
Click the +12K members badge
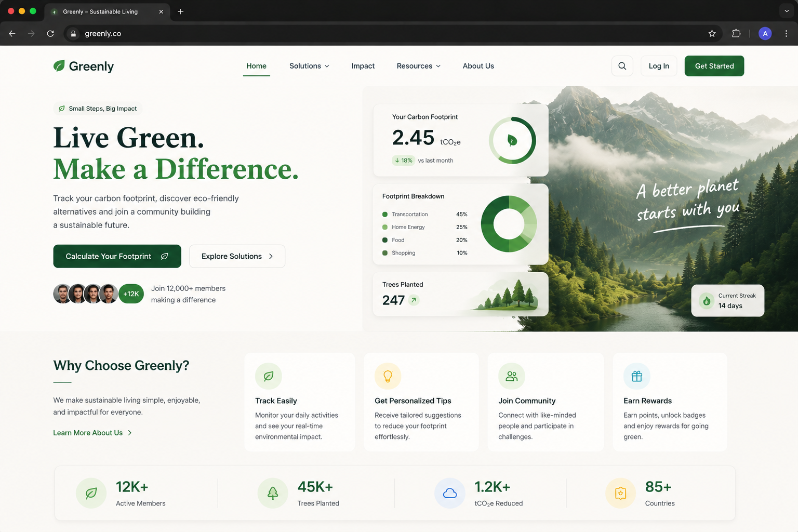pos(131,294)
